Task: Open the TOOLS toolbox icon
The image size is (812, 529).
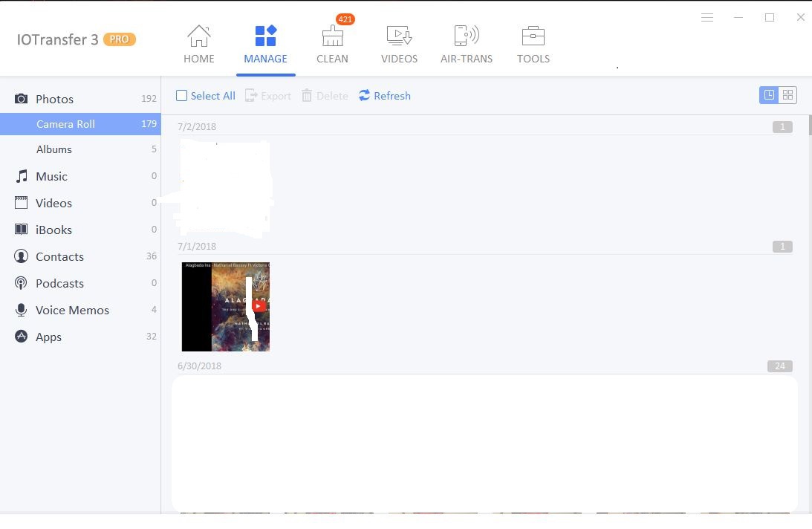Action: click(x=533, y=36)
